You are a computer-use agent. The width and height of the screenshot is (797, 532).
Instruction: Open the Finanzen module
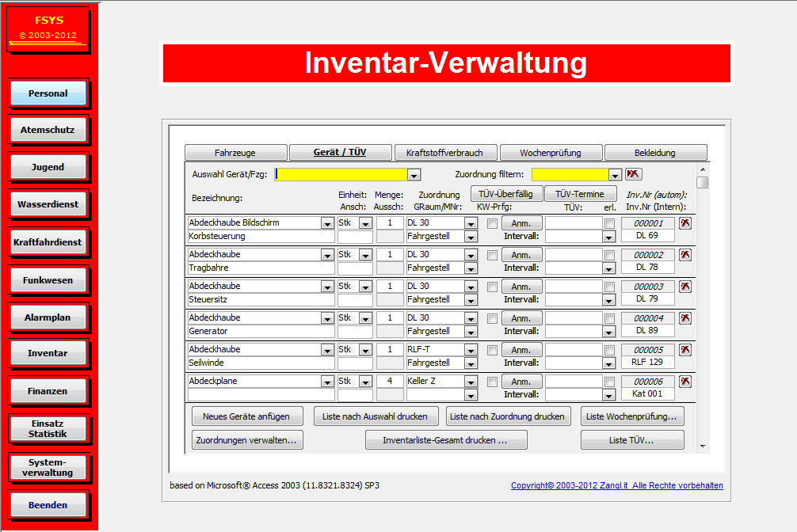[48, 391]
